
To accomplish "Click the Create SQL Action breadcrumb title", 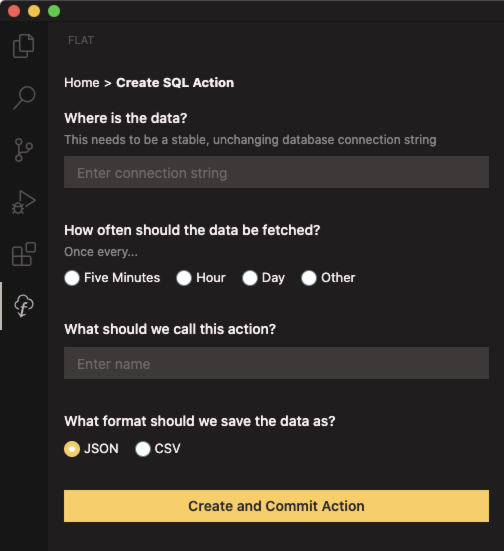I will pyautogui.click(x=175, y=83).
